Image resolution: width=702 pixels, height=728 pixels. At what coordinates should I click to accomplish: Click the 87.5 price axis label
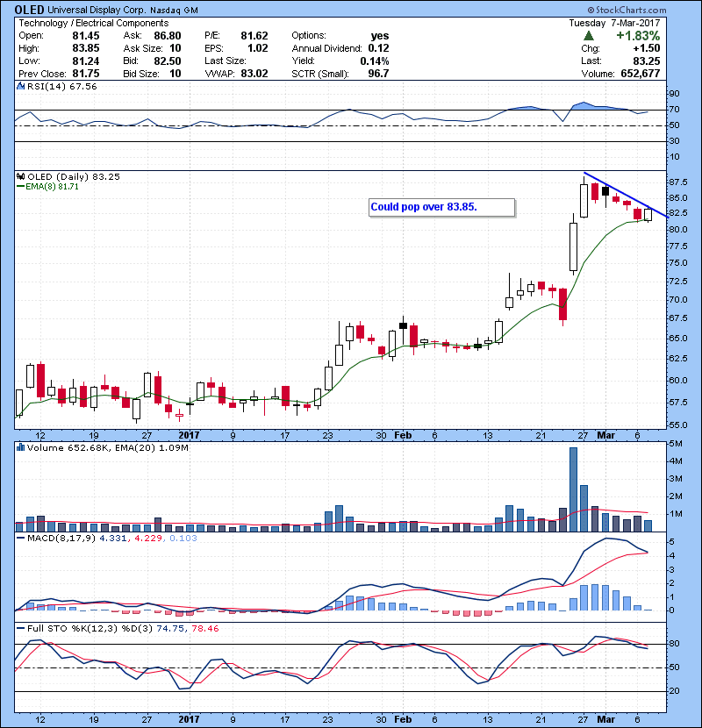click(679, 182)
